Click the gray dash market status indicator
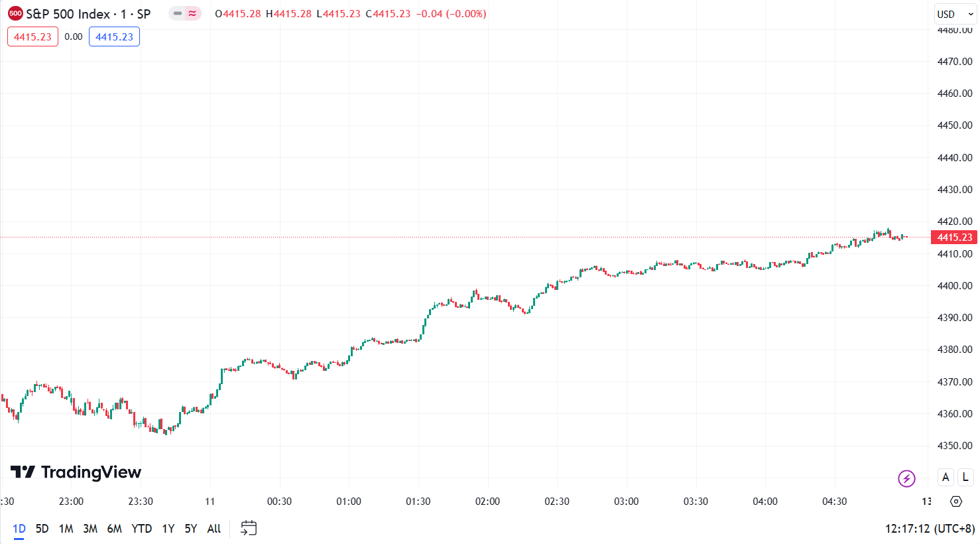The height and width of the screenshot is (544, 980). (177, 13)
